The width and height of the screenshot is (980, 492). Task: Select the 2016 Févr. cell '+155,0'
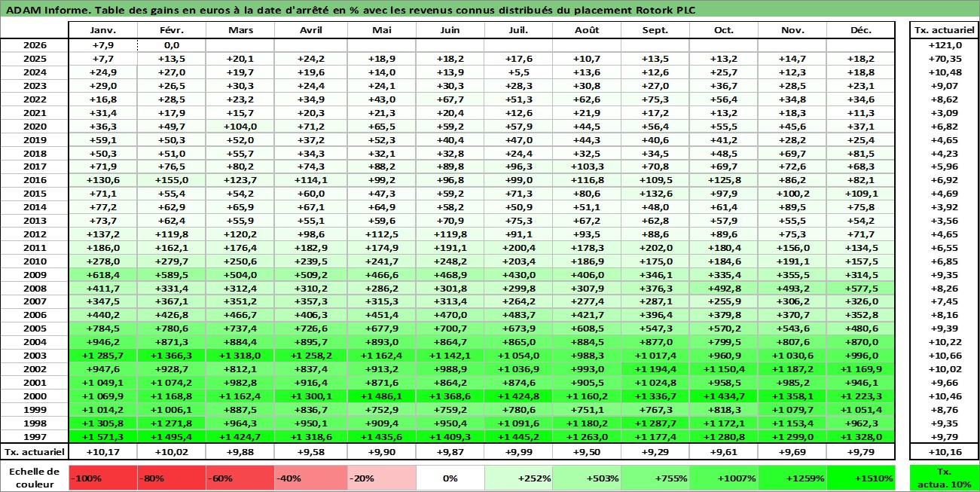(171, 180)
